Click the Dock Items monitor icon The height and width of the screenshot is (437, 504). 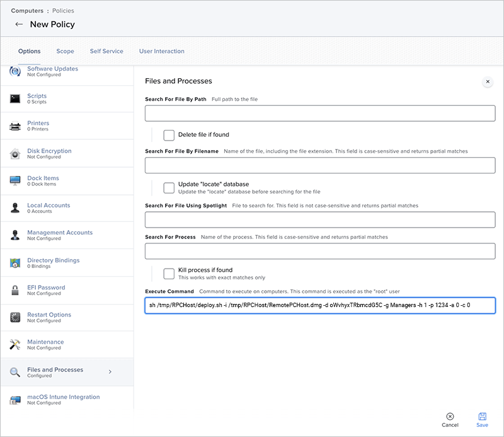15,181
